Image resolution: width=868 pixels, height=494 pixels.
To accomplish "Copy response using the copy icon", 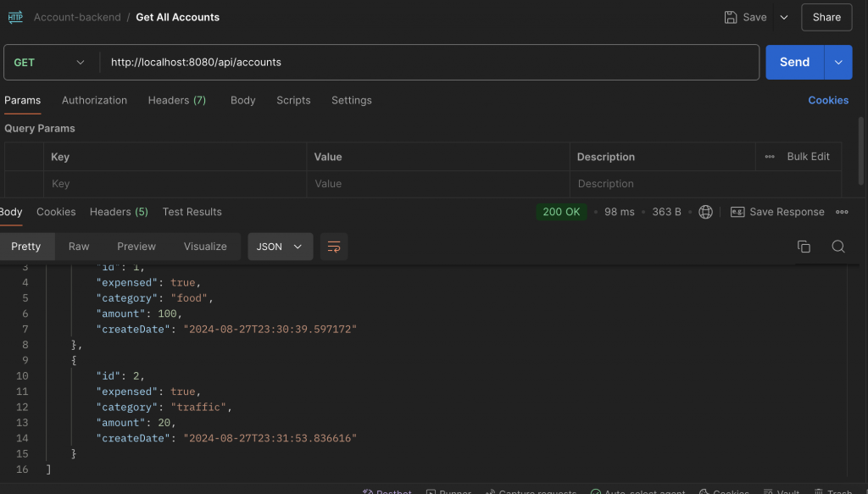I will tap(804, 247).
